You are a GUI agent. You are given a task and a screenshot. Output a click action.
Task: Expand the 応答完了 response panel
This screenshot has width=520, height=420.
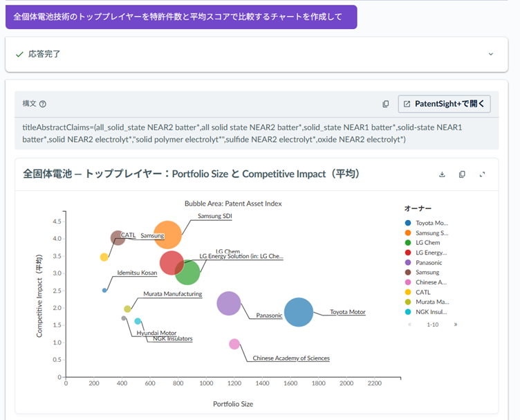pyautogui.click(x=491, y=54)
